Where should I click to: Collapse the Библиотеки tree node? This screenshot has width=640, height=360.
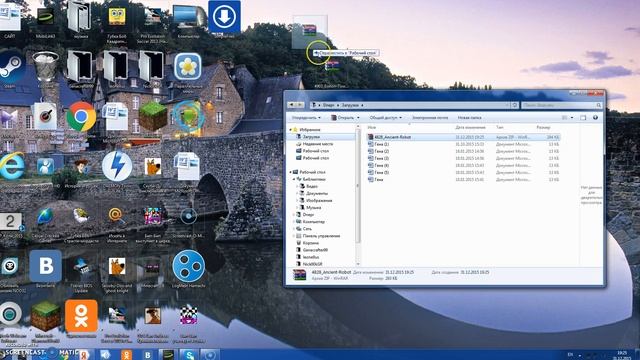294,179
